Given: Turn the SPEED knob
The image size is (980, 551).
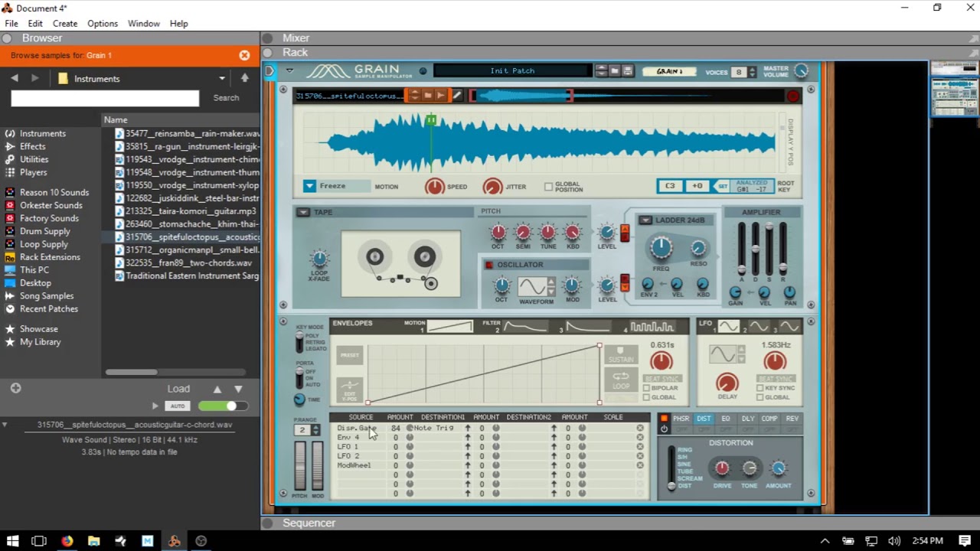Looking at the screenshot, I should tap(434, 186).
